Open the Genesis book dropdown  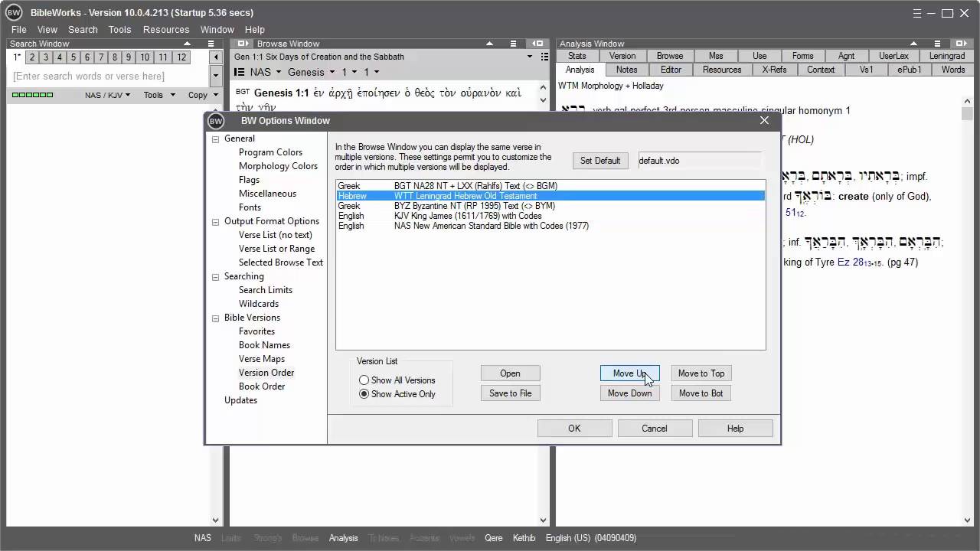pyautogui.click(x=311, y=72)
